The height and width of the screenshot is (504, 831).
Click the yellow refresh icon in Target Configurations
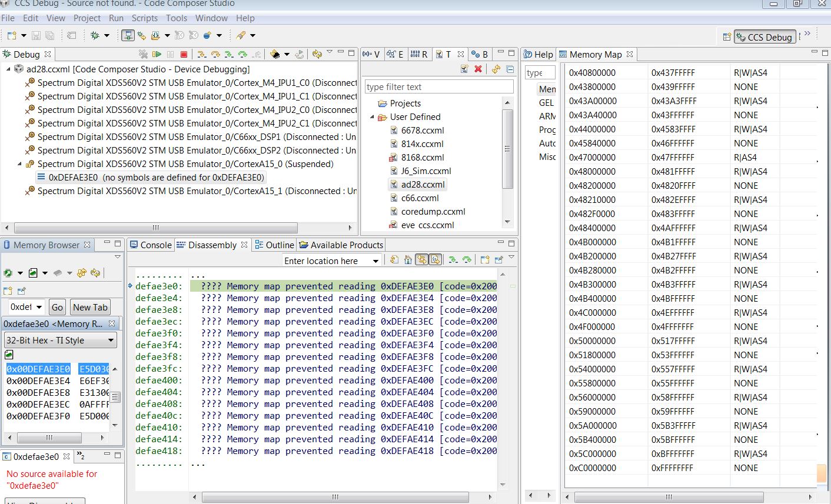click(x=496, y=69)
